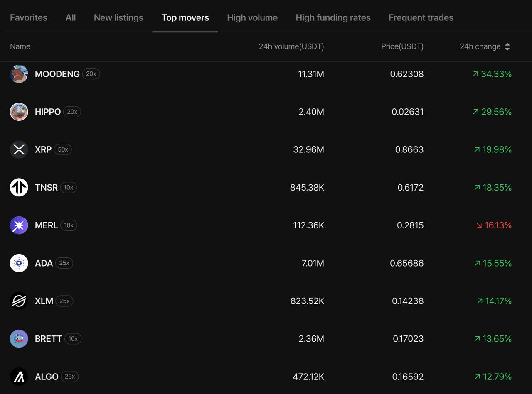Click XRP volume 32.96M
Image resolution: width=532 pixels, height=394 pixels.
coord(308,149)
